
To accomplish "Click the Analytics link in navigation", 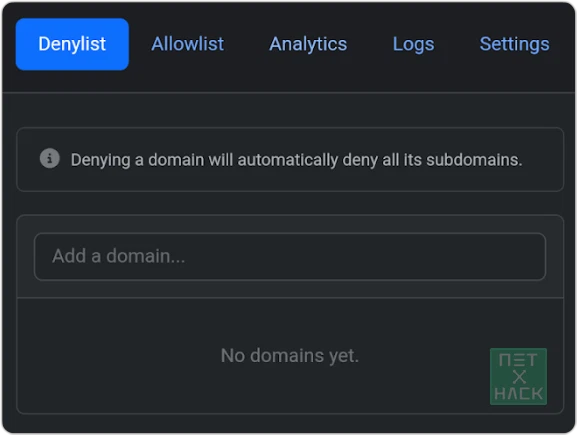I will [308, 44].
